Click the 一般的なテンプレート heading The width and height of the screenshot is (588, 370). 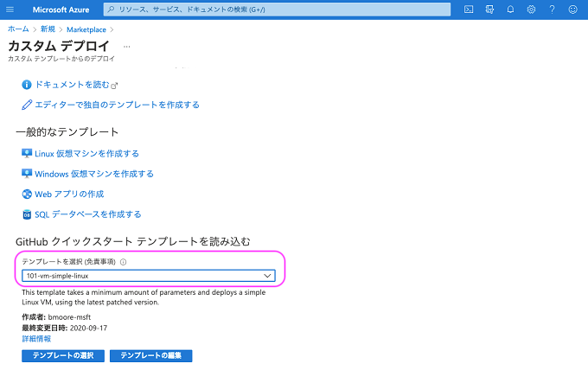click(x=67, y=132)
